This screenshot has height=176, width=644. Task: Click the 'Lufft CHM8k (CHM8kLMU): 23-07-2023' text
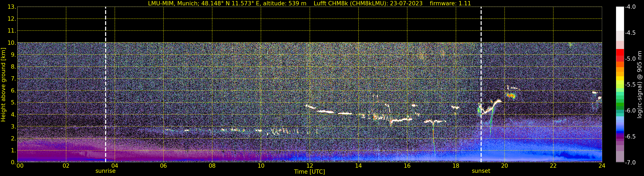[x=368, y=3]
